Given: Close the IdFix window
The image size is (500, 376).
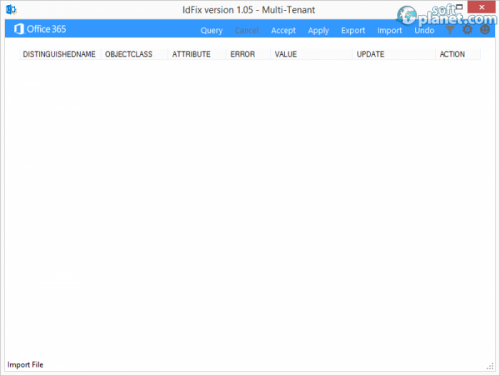Looking at the screenshot, I should click(x=481, y=7).
